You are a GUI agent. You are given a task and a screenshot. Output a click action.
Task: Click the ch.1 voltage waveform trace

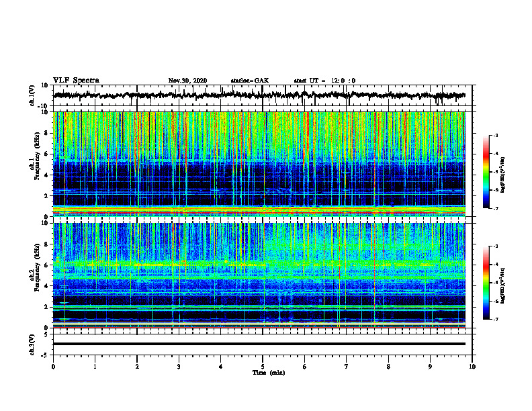(x=259, y=95)
